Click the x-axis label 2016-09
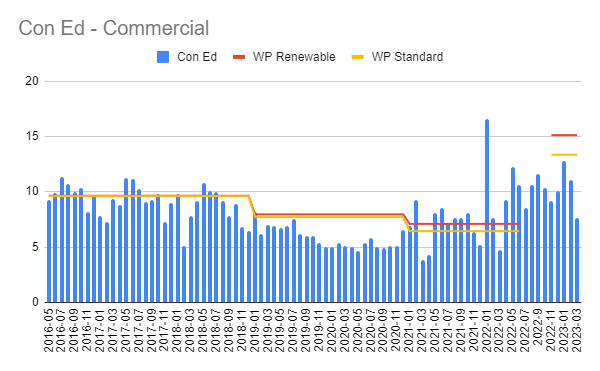This screenshot has height=371, width=600. tap(74, 330)
